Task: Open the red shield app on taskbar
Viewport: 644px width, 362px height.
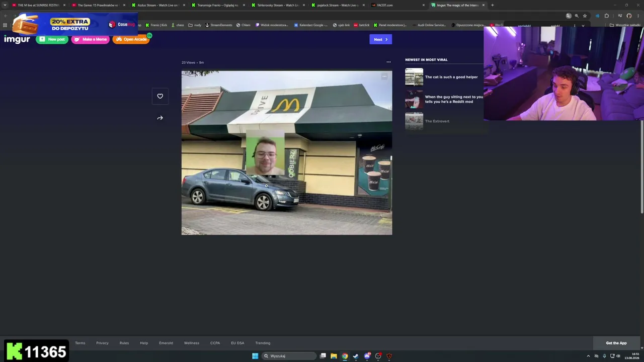Action: pos(389,356)
